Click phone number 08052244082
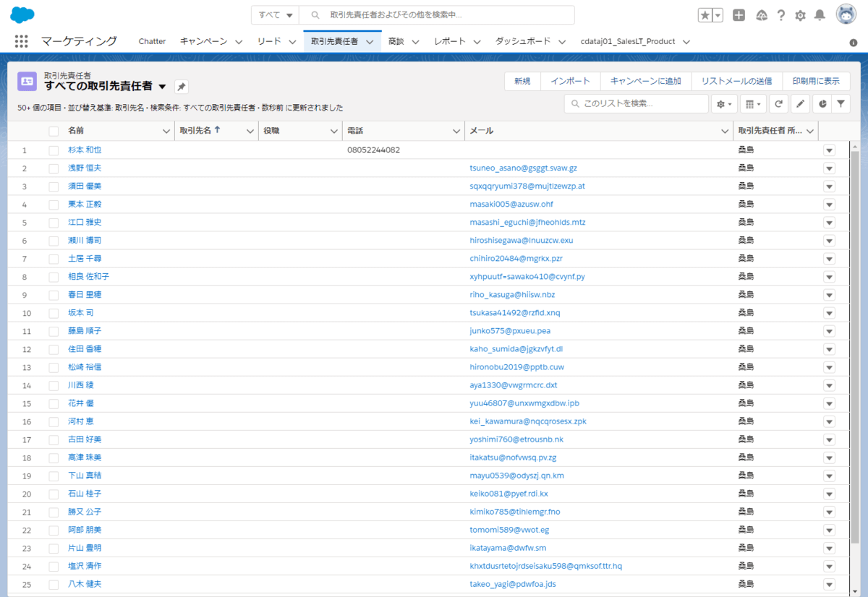868x597 pixels. (374, 150)
